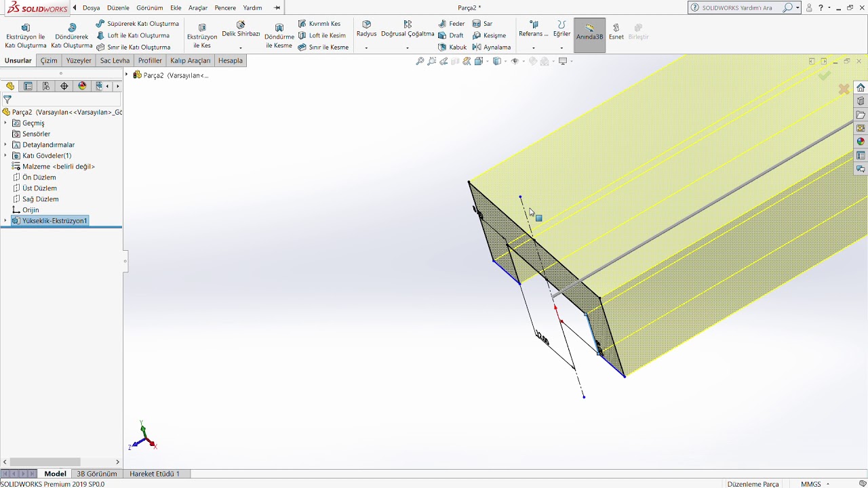The width and height of the screenshot is (868, 488).
Task: Select Doğrusal Çoğaltma pattern tool
Action: (x=408, y=28)
